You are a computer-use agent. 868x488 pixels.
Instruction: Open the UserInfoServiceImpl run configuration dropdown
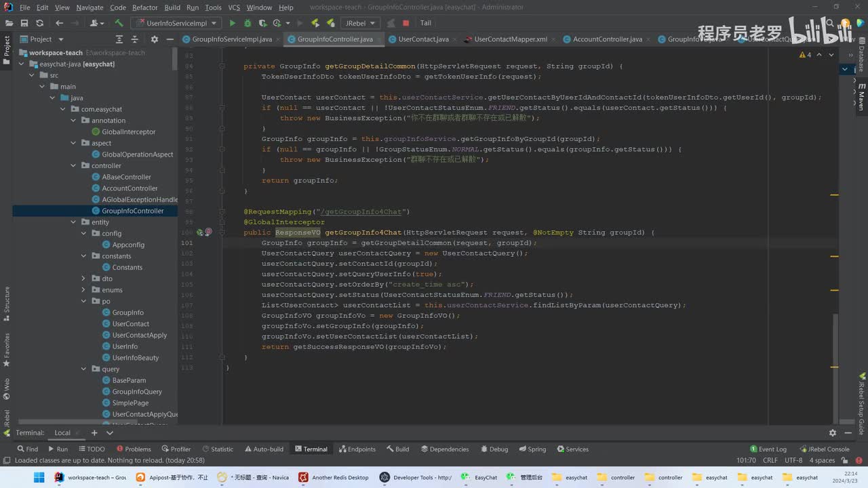[x=178, y=23]
